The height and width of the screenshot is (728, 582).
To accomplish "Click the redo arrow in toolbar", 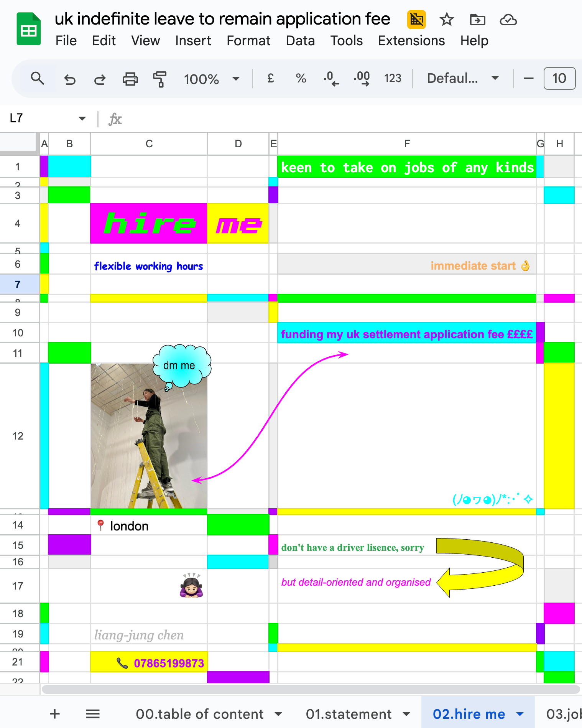I will pos(100,79).
